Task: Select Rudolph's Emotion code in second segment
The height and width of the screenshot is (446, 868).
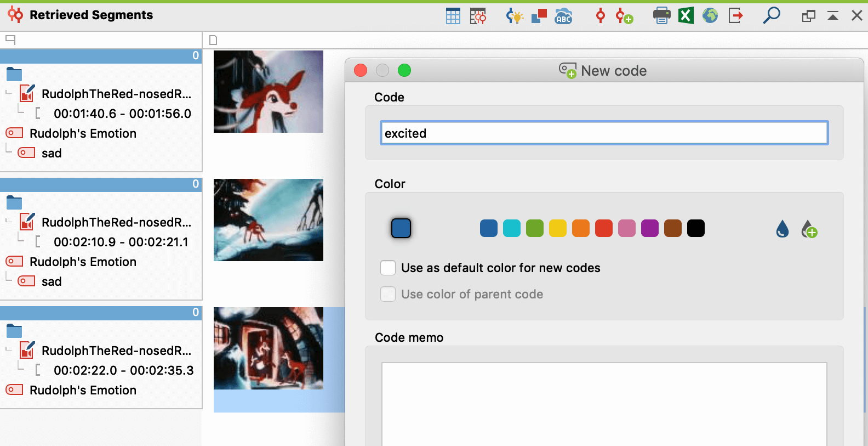Action: [83, 262]
